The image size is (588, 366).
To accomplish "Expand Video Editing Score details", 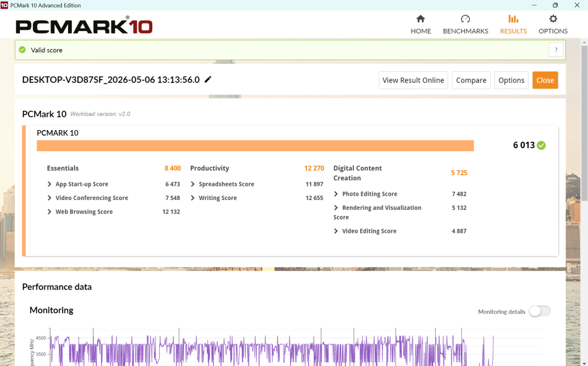I will pos(335,231).
